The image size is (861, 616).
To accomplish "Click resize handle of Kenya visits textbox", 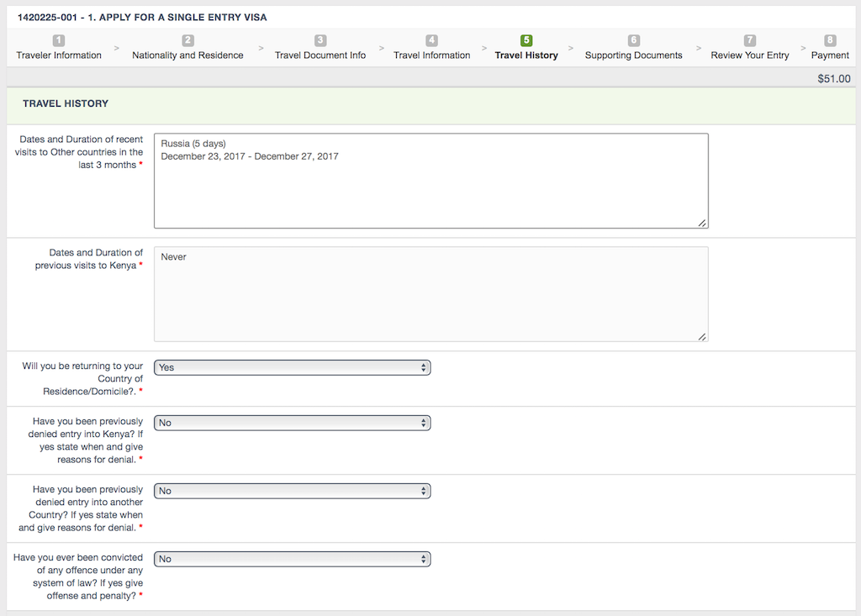I will click(702, 336).
